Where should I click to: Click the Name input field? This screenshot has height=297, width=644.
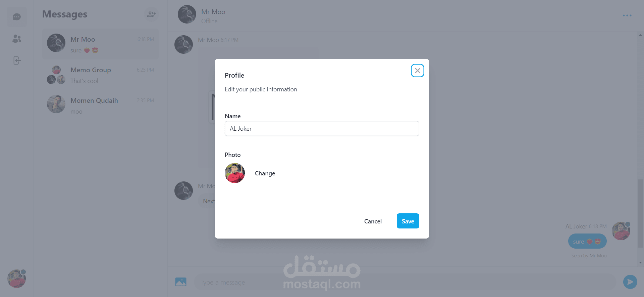pyautogui.click(x=322, y=129)
